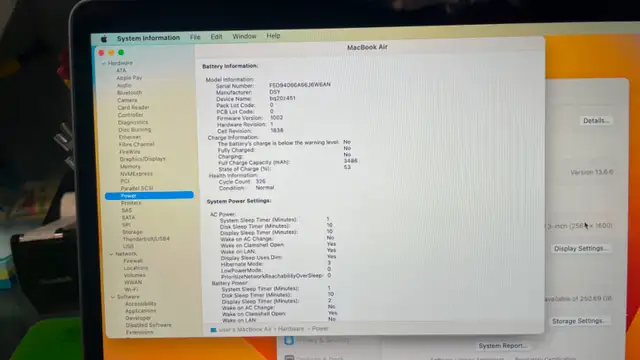
Task: Click the System Report... button
Action: [503, 345]
